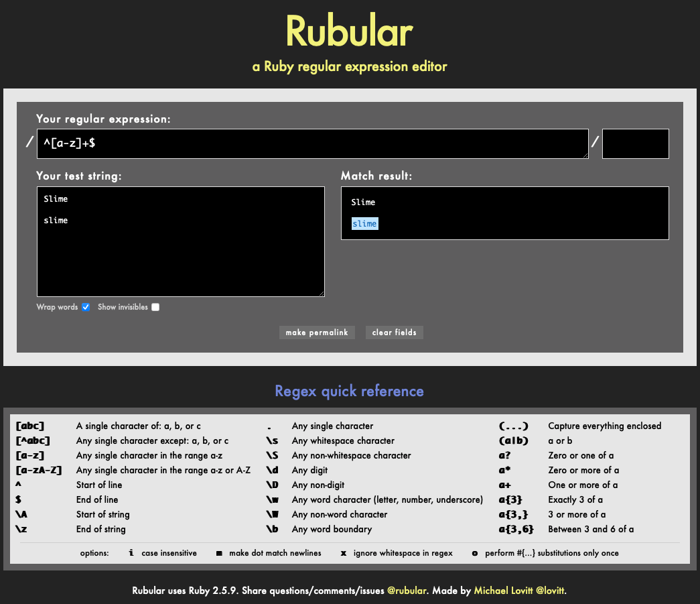The image size is (700, 604).
Task: Click the regular expression input field
Action: [x=313, y=143]
